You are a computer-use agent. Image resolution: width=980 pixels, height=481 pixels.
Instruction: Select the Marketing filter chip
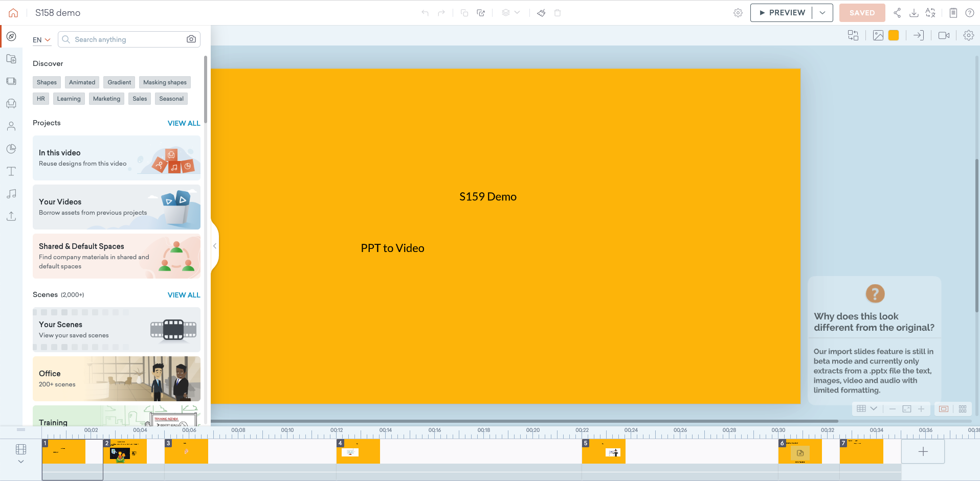(x=106, y=98)
